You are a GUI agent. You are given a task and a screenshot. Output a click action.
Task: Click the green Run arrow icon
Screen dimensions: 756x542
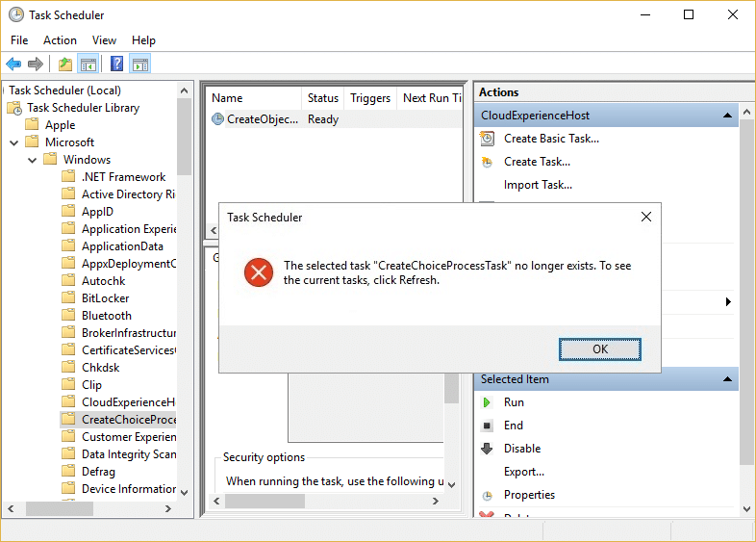[487, 402]
